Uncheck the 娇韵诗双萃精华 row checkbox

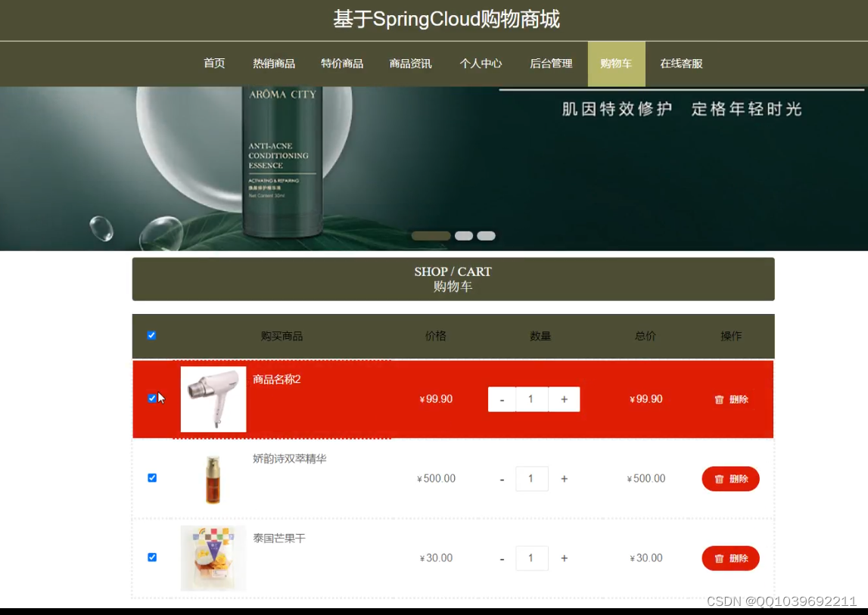(x=152, y=478)
